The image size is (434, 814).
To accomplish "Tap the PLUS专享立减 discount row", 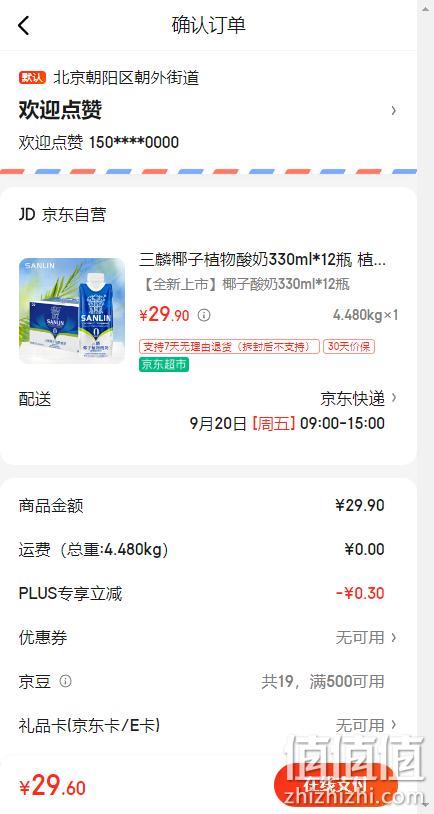I will tap(208, 593).
